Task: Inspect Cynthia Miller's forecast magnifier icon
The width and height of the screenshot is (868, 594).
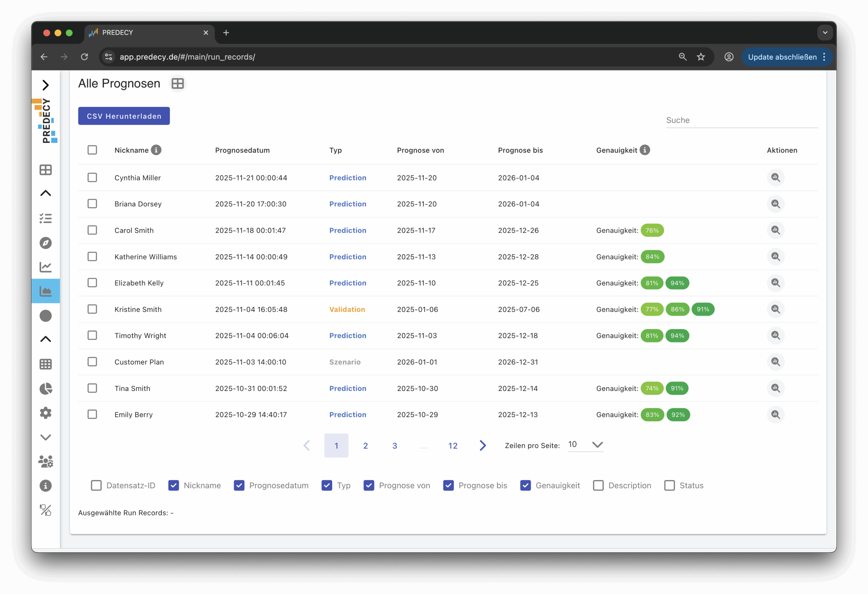Action: pos(775,177)
